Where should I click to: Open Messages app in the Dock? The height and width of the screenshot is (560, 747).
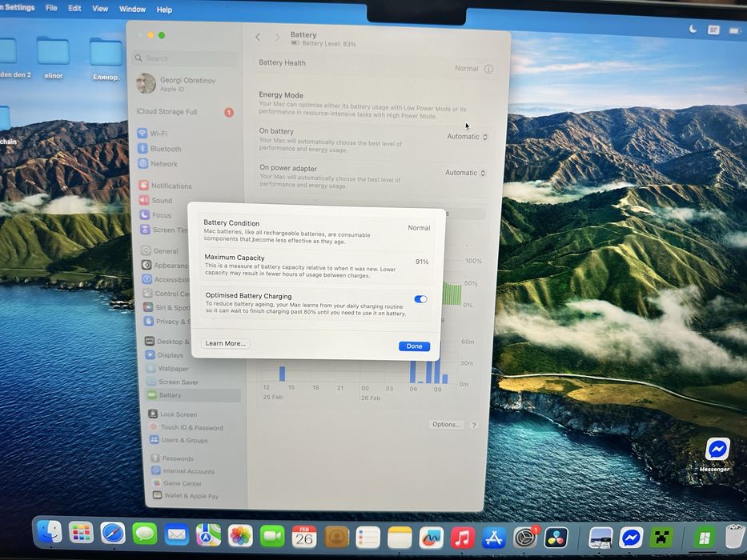tap(145, 534)
